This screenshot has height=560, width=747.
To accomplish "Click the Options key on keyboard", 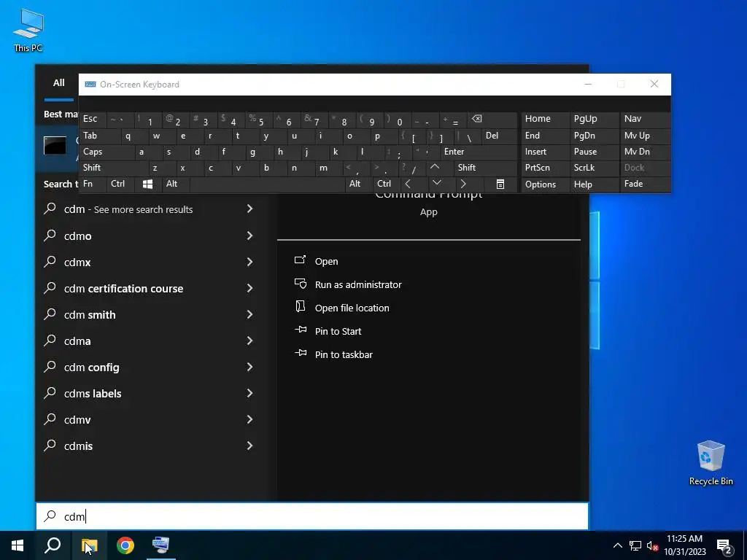I will 545,184.
